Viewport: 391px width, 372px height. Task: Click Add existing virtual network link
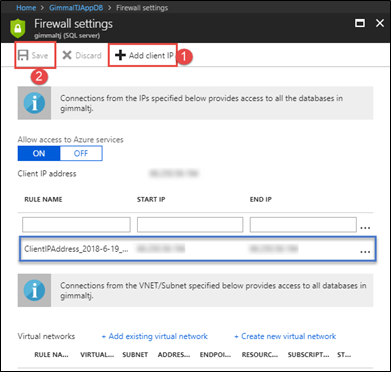(155, 336)
